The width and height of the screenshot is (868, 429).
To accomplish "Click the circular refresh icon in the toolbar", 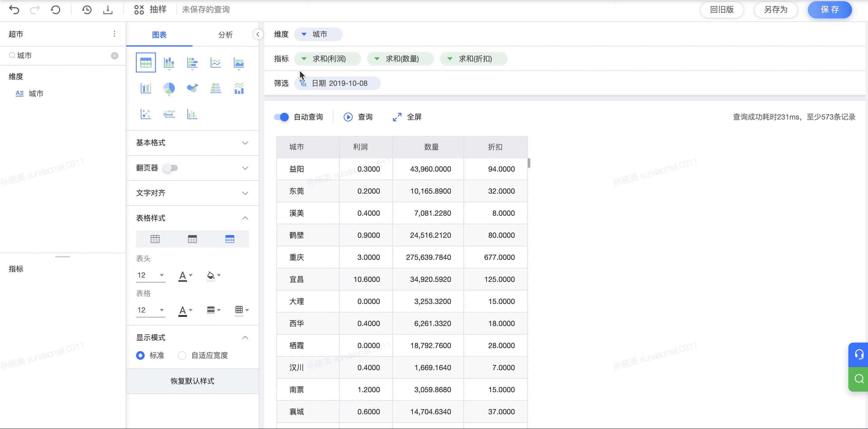I will pos(55,10).
